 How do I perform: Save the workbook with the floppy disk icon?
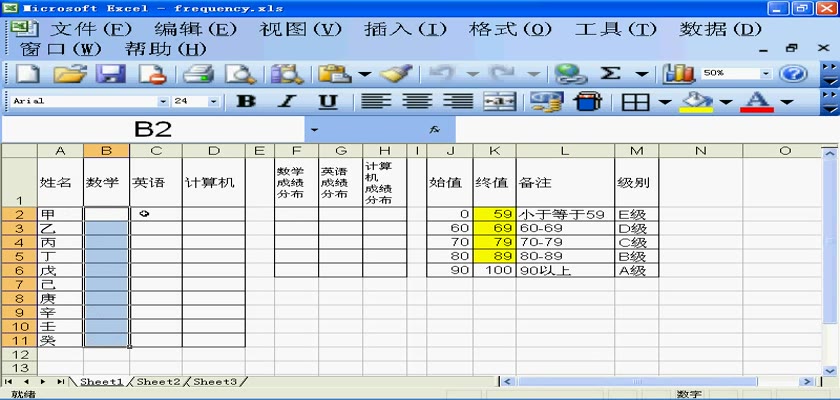tap(110, 73)
